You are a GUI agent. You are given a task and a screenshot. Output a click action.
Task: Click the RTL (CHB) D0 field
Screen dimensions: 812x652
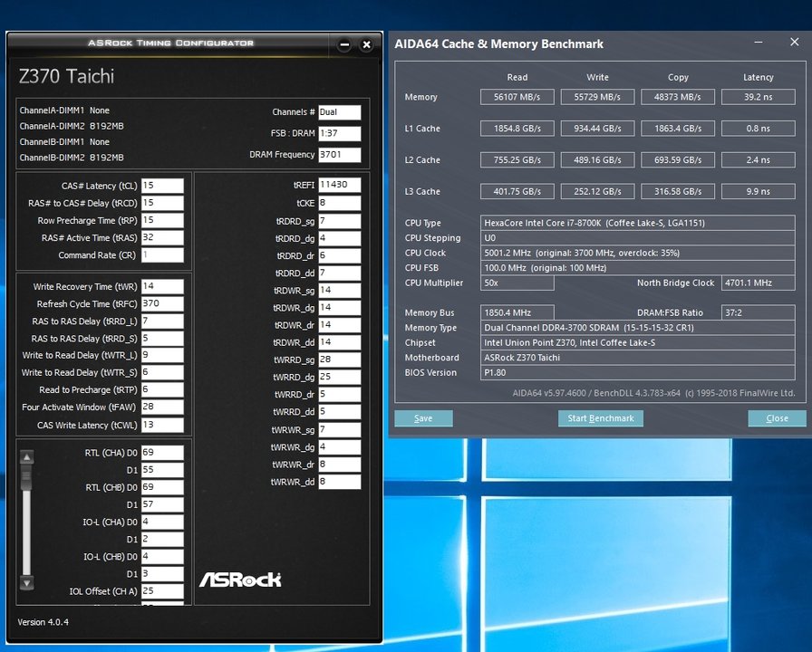click(x=162, y=487)
